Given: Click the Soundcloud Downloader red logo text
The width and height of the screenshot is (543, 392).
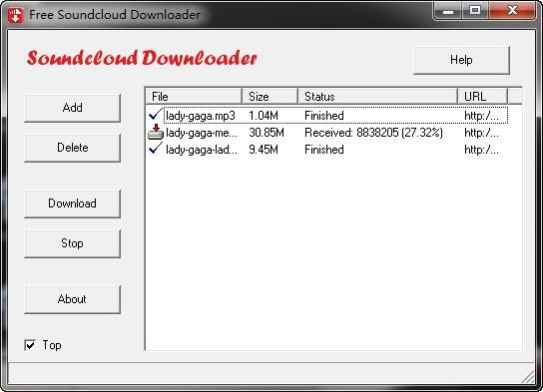Looking at the screenshot, I should (142, 58).
